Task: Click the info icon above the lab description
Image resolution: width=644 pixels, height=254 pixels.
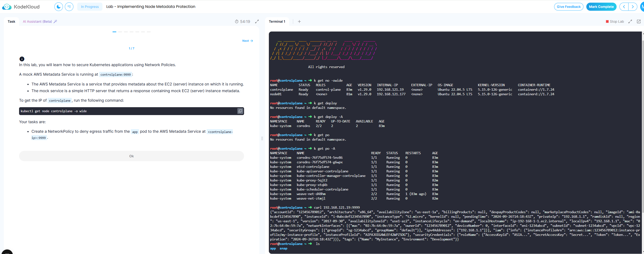Action: [x=22, y=59]
